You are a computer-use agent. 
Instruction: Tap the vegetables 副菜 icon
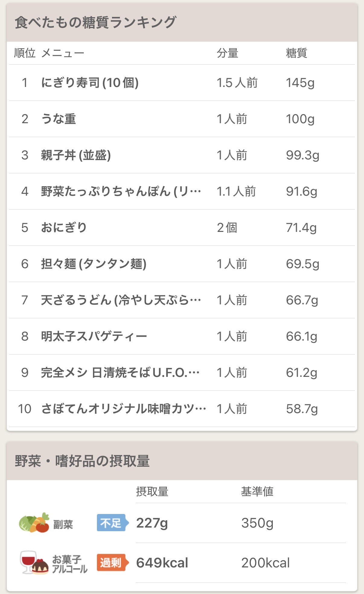(x=34, y=523)
